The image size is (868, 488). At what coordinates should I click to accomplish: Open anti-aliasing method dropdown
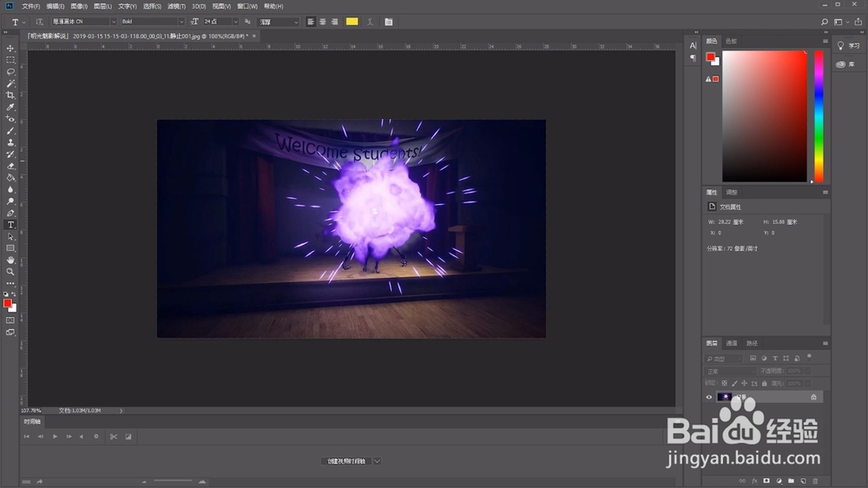tap(296, 22)
